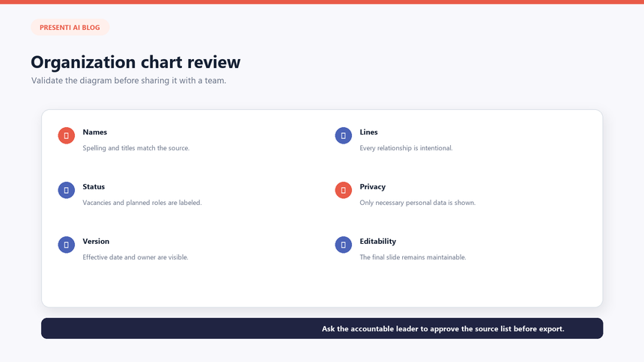Viewport: 644px width, 362px height.
Task: Select the red Privacy icon
Action: [x=344, y=190]
